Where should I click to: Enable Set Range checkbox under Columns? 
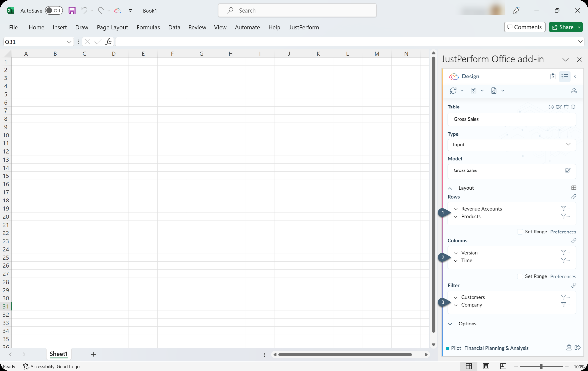pos(520,276)
